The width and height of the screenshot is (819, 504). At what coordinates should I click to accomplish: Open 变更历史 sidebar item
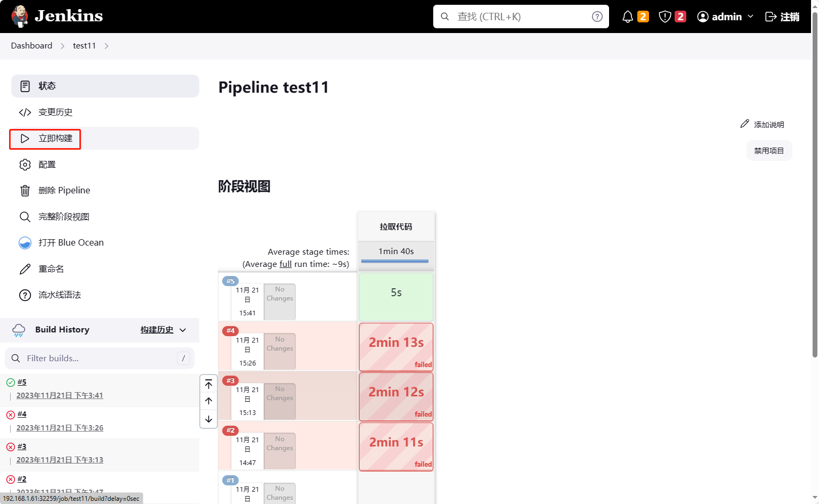point(105,112)
